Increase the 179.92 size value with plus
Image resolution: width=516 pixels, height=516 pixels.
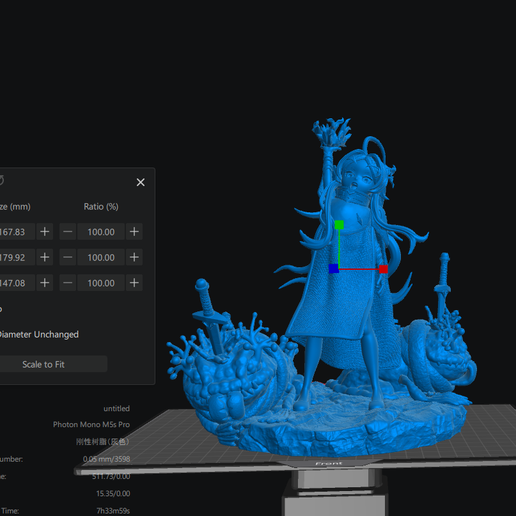45,257
